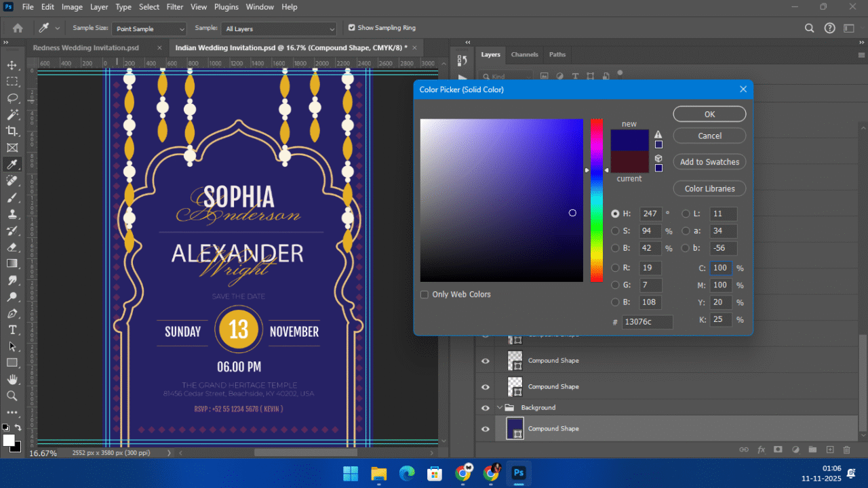Open the Sample Size dropdown
This screenshot has height=488, width=868.
pyautogui.click(x=149, y=29)
